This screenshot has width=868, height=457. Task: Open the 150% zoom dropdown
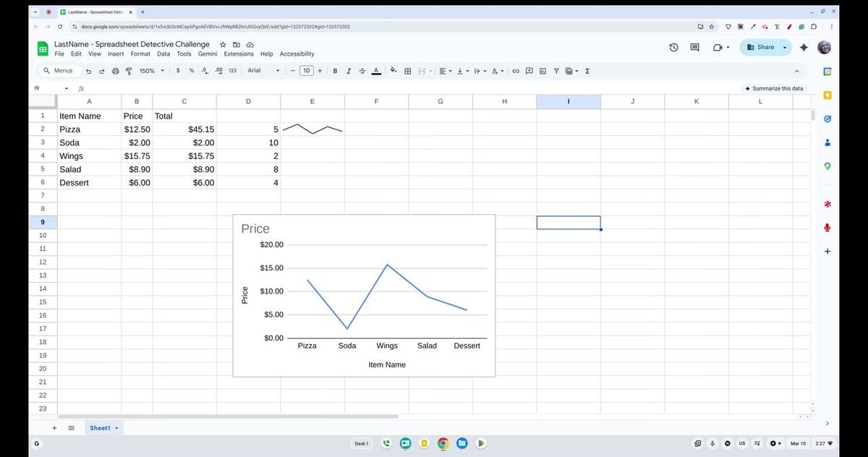click(152, 71)
